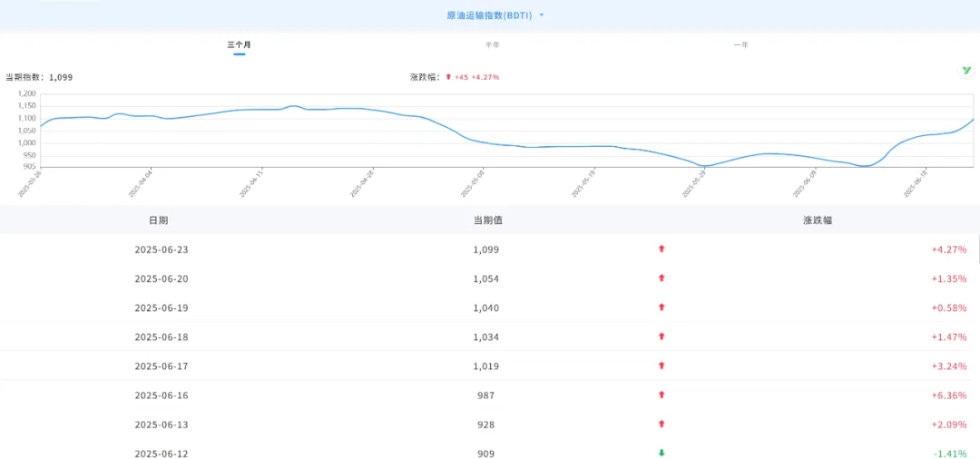This screenshot has width=980, height=459.
Task: Switch to the 半年 tab
Action: click(x=493, y=44)
